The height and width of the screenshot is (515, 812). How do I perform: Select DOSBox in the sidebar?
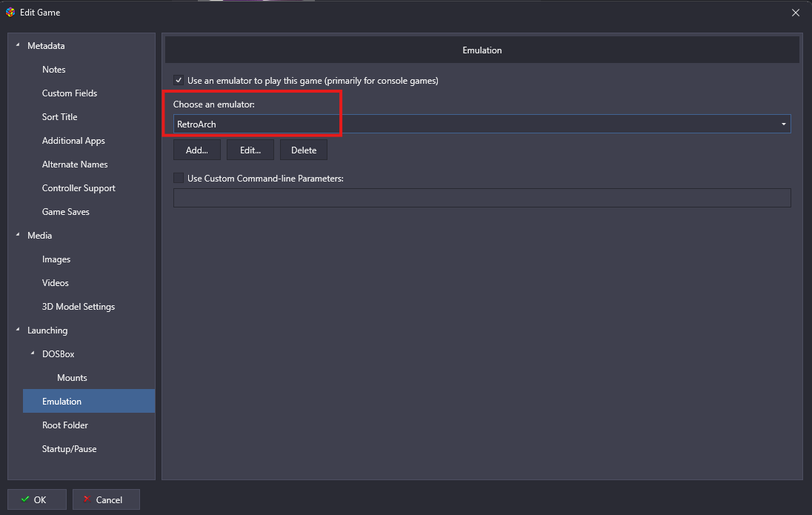pos(59,354)
